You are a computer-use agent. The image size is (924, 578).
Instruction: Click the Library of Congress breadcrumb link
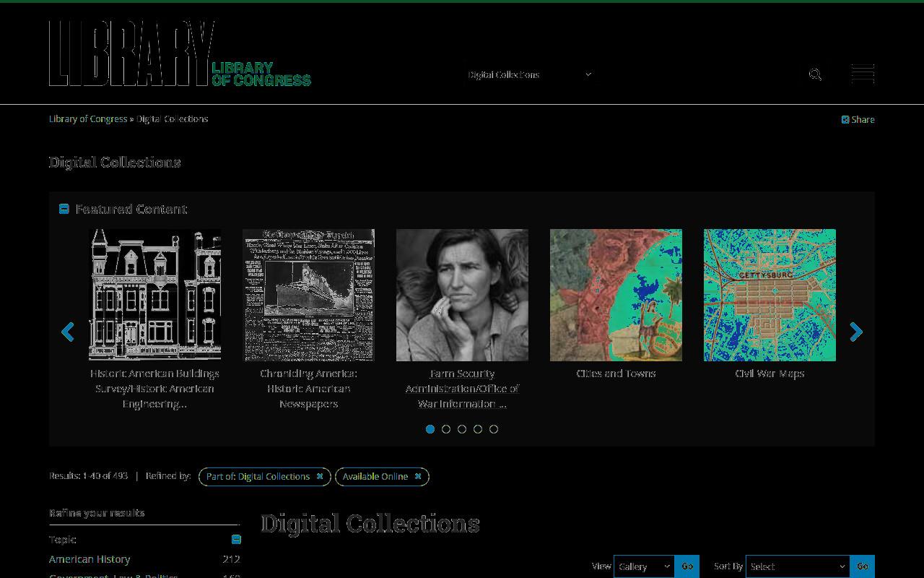(x=88, y=119)
